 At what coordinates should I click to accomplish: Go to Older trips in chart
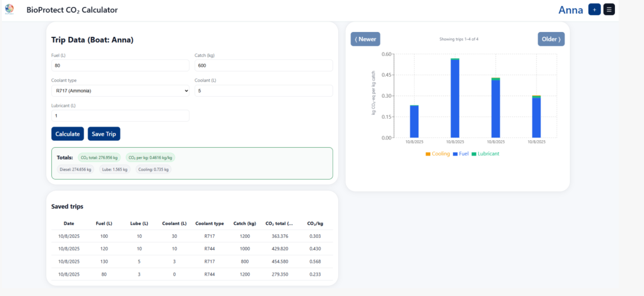point(551,39)
